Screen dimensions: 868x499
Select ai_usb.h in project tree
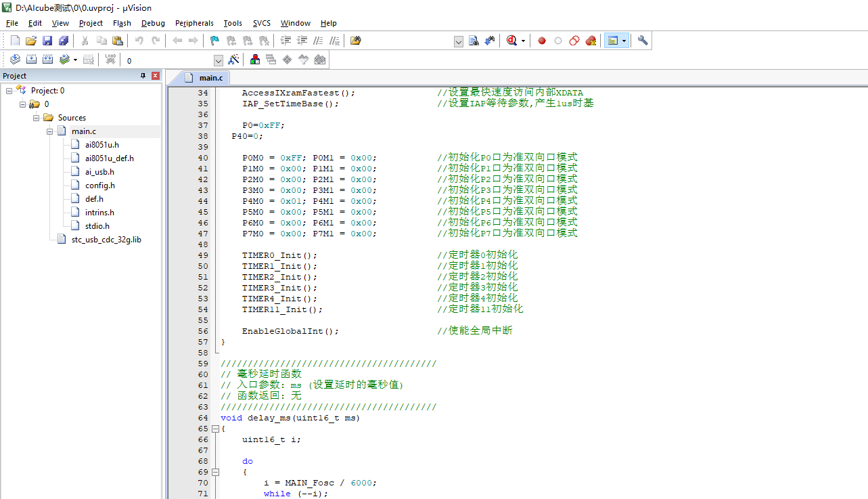pyautogui.click(x=99, y=172)
